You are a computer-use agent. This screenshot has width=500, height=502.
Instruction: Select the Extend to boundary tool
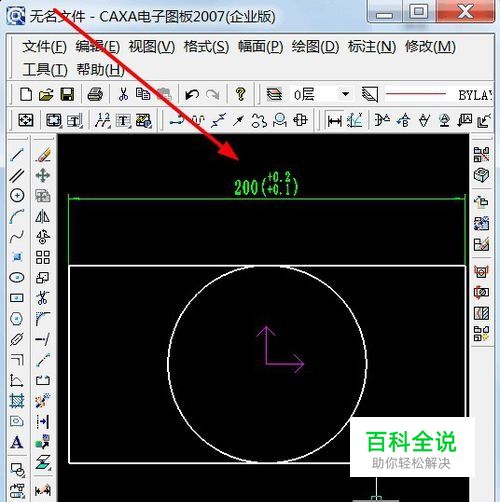[43, 339]
